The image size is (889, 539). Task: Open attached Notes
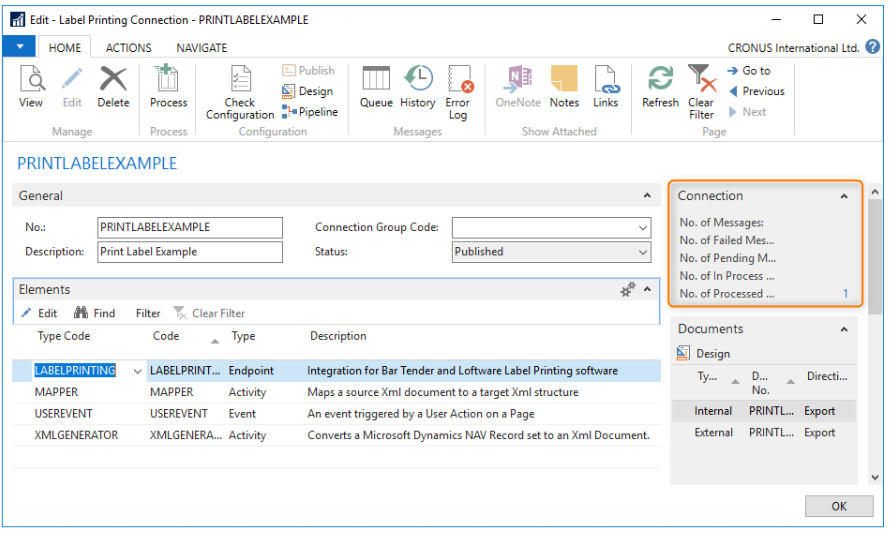pos(564,86)
